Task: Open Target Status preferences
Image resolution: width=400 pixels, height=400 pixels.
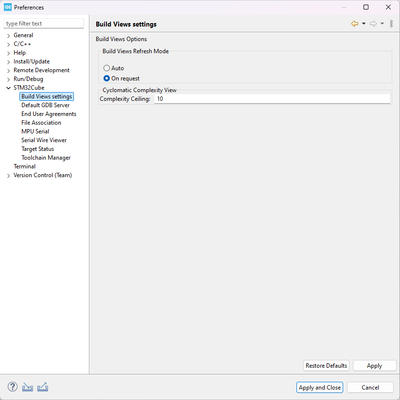Action: point(38,149)
